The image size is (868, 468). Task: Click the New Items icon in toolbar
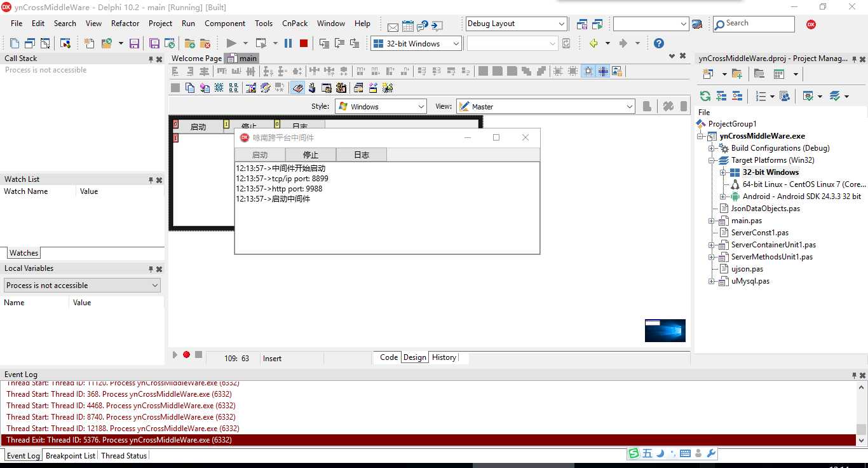click(90, 43)
